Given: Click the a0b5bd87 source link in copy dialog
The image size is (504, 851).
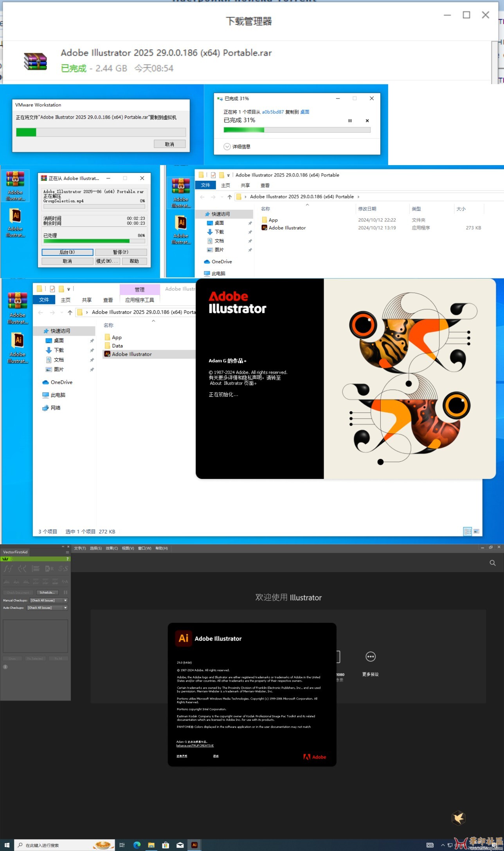Looking at the screenshot, I should tap(273, 112).
